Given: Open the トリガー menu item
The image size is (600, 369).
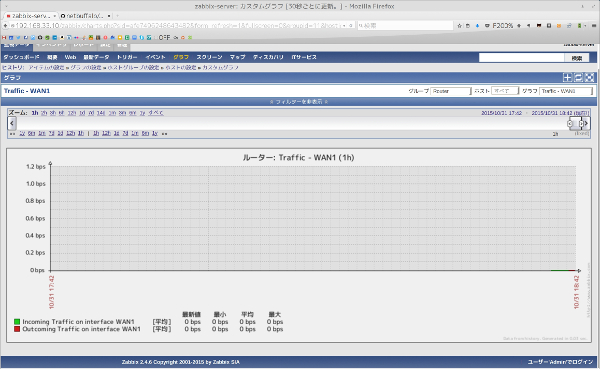Looking at the screenshot, I should [x=127, y=57].
